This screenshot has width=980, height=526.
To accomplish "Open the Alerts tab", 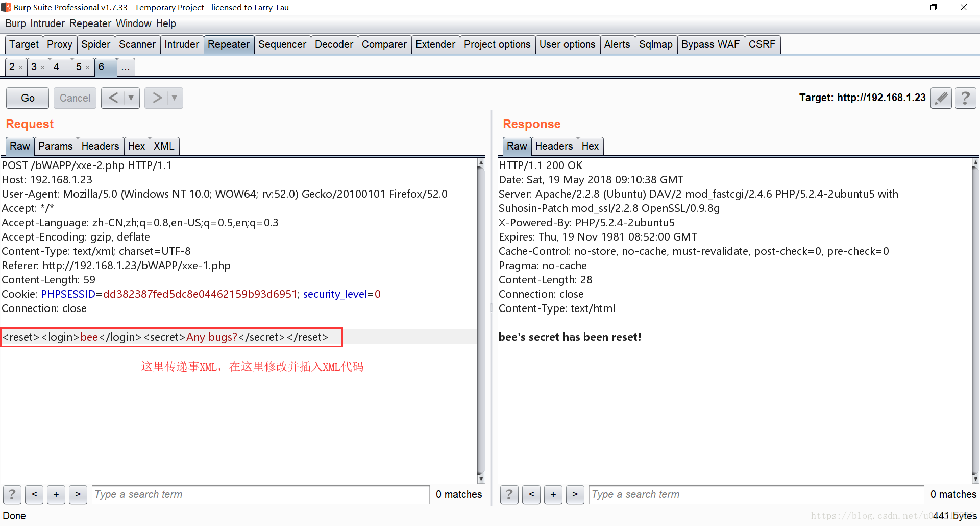I will point(618,44).
